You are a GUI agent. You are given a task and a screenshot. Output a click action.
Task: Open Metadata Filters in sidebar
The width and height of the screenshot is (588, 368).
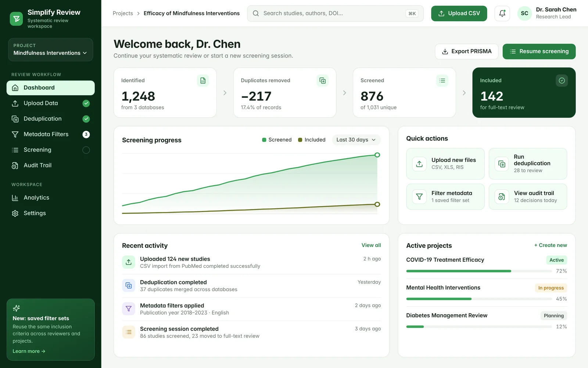tap(50, 134)
